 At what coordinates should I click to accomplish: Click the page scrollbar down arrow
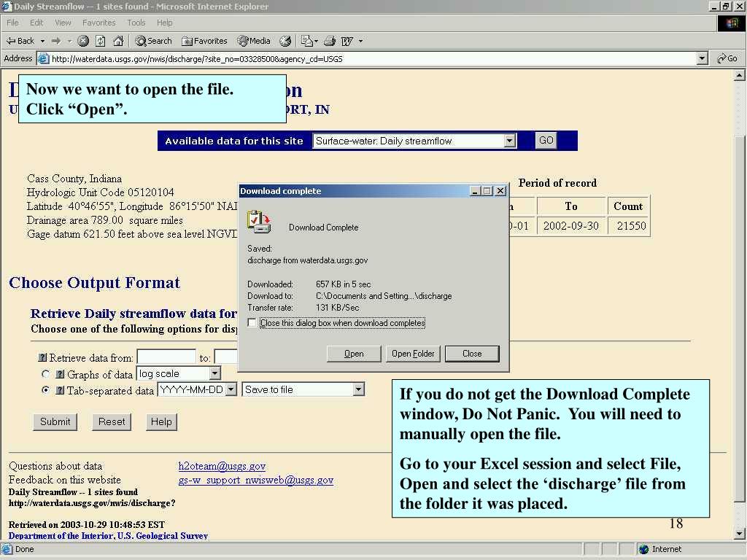(739, 533)
